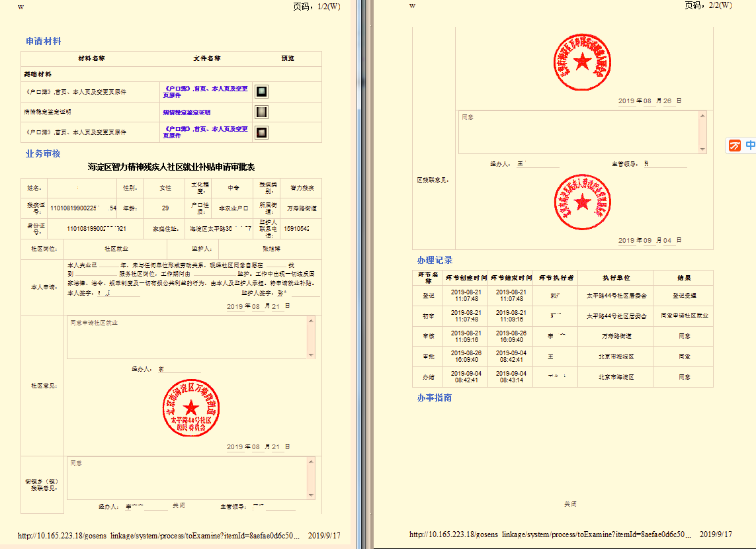The width and height of the screenshot is (756, 549).
Task: Click 关闭 beside 经办人 on page 1
Action: (179, 506)
